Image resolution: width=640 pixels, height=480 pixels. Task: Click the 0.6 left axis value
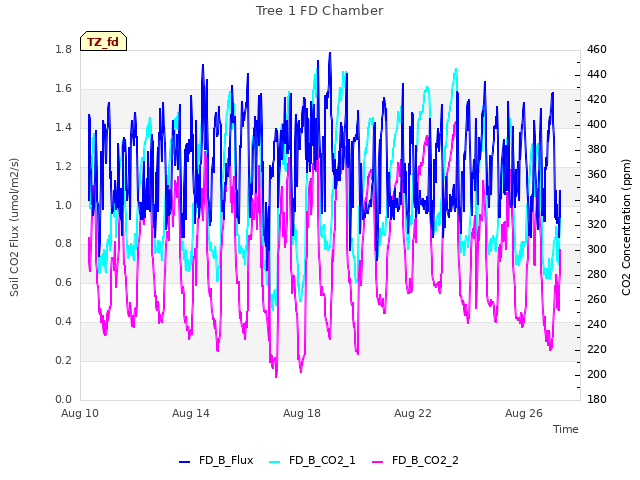point(64,283)
